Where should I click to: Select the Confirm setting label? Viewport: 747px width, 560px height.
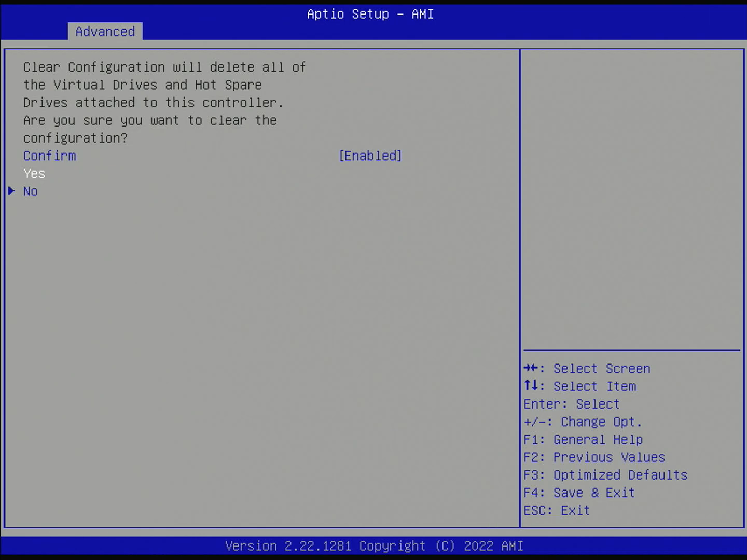pos(49,156)
